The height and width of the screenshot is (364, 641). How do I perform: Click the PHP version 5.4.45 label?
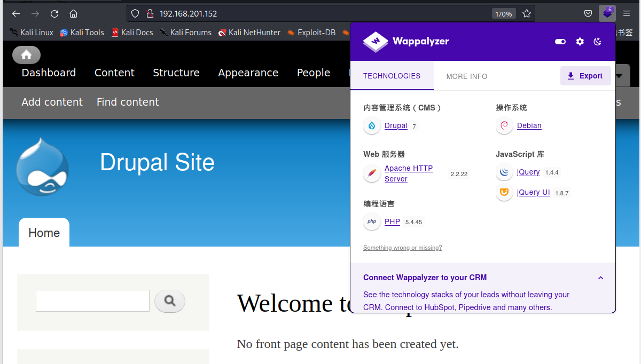coord(413,222)
